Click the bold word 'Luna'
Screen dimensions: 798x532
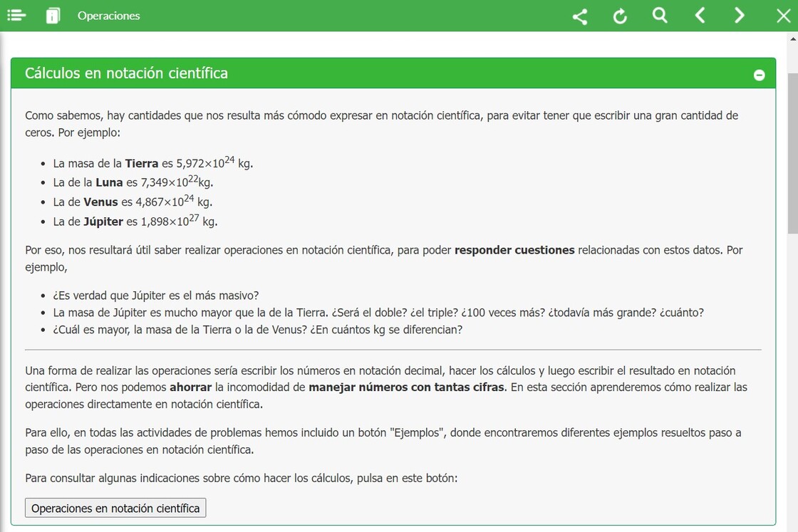coord(109,182)
